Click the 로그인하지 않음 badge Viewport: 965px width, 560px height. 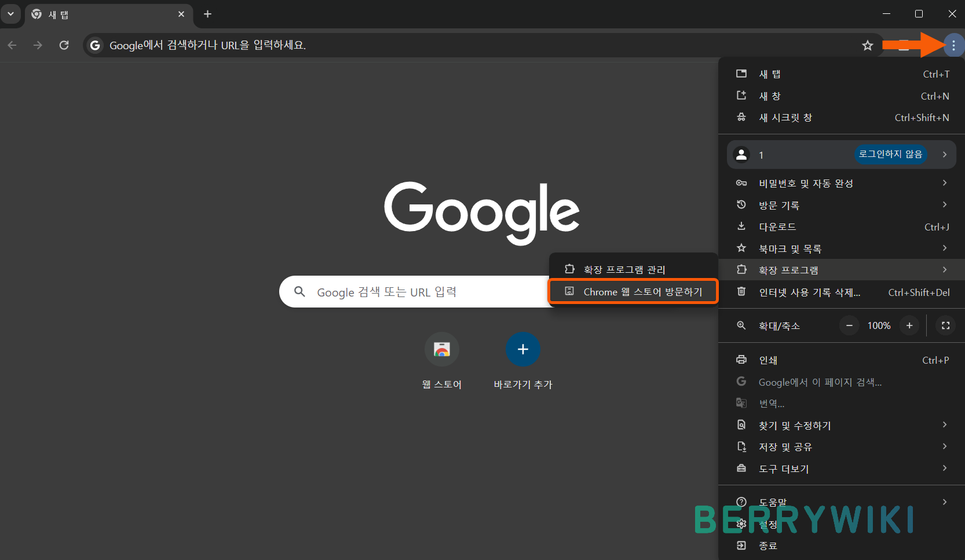click(x=890, y=154)
